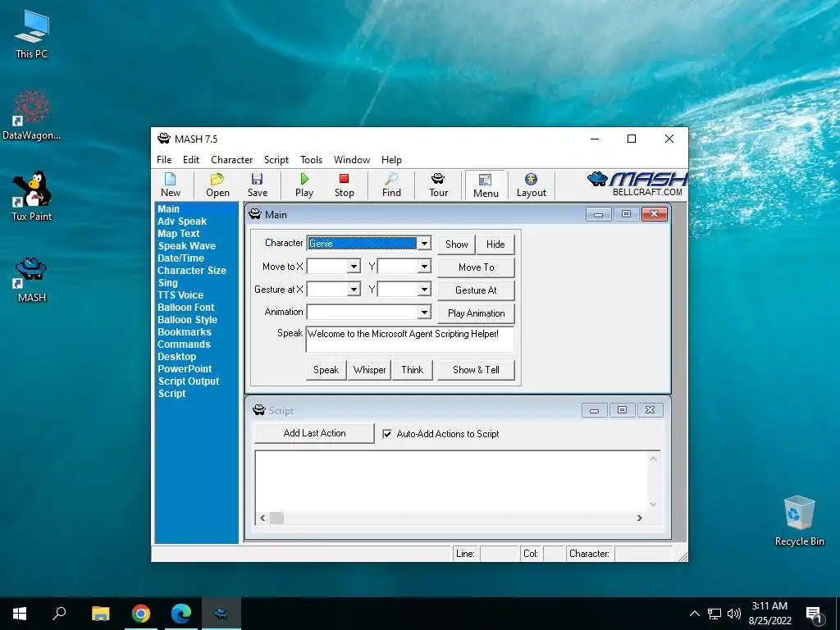
Task: Click into the Speak text field
Action: [410, 339]
